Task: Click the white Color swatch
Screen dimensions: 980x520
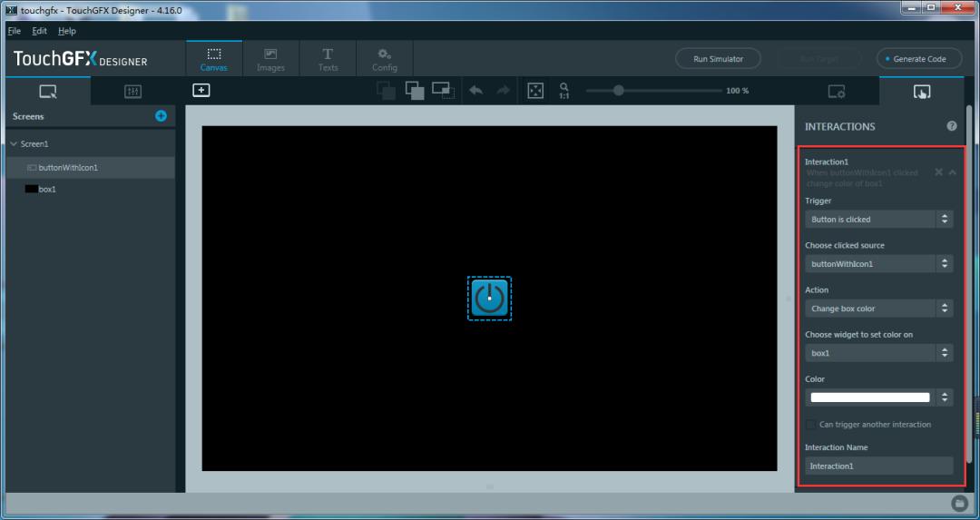Action: 870,397
